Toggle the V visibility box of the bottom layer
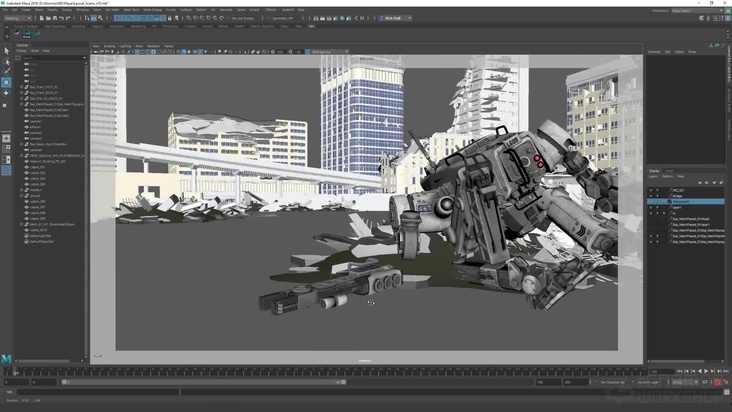The image size is (732, 412). (651, 242)
